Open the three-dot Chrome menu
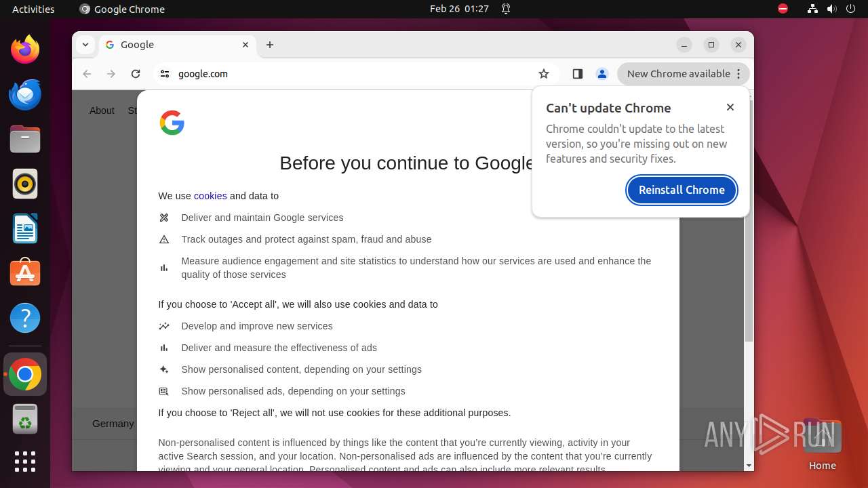The height and width of the screenshot is (488, 868). 739,74
